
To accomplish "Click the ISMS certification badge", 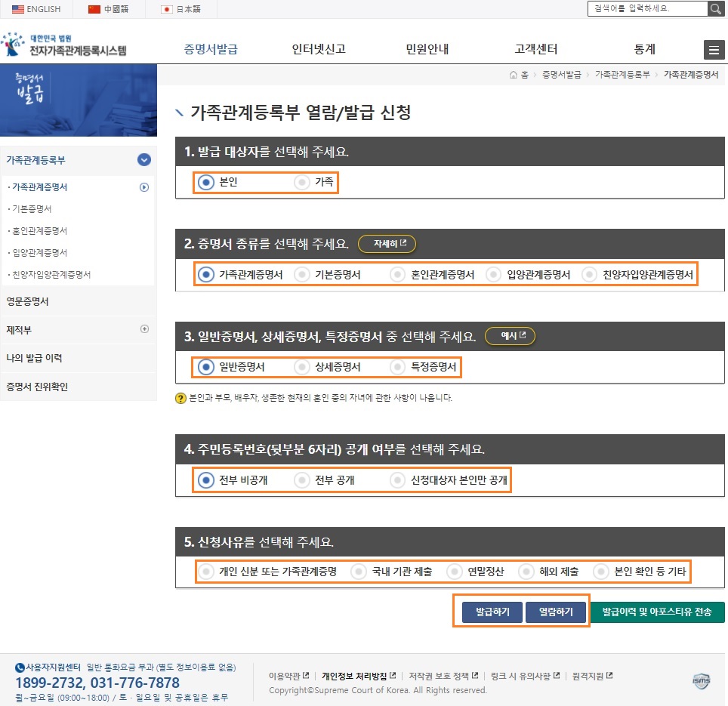I will [701, 681].
